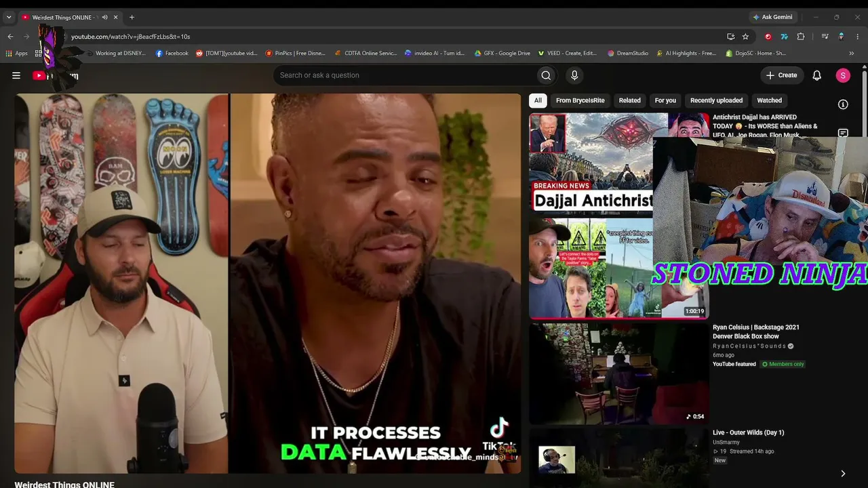The image size is (868, 488).
Task: Open the UnSmarmy channel name
Action: click(x=726, y=442)
